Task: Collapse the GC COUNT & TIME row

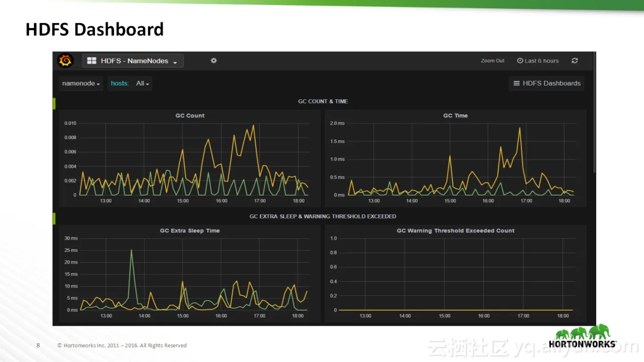Action: click(x=323, y=101)
